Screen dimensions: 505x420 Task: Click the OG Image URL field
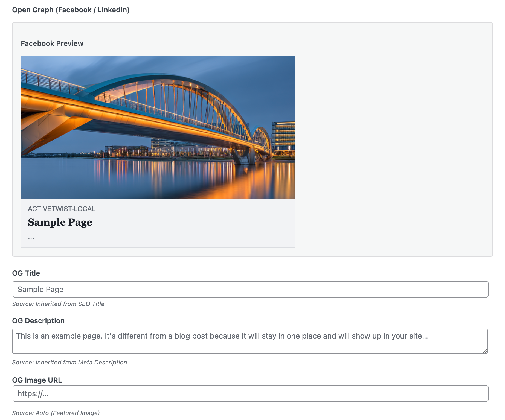[x=250, y=393]
